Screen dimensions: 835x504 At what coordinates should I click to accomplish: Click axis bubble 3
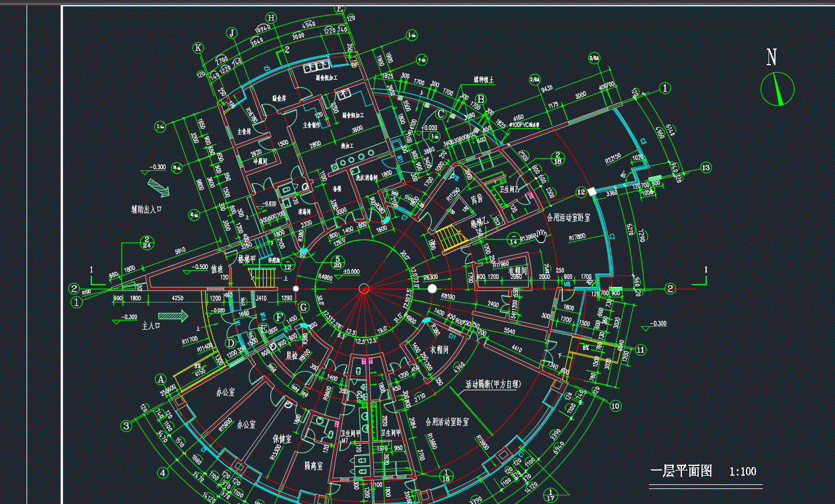click(126, 427)
